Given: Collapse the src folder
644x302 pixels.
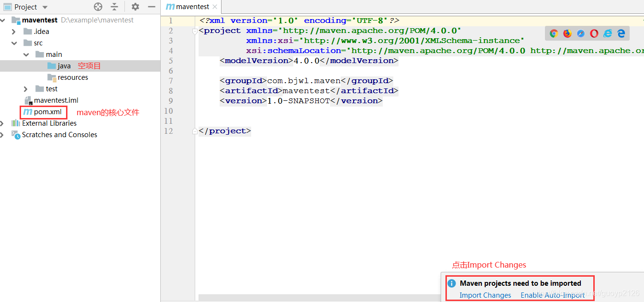Looking at the screenshot, I should 14,43.
